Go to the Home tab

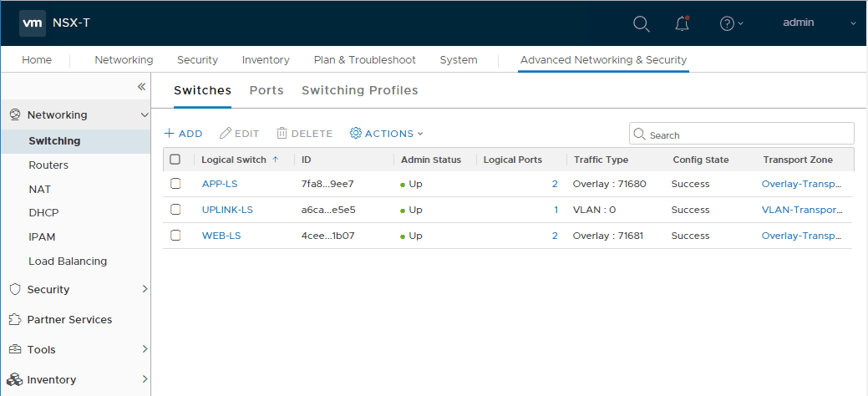pos(37,60)
